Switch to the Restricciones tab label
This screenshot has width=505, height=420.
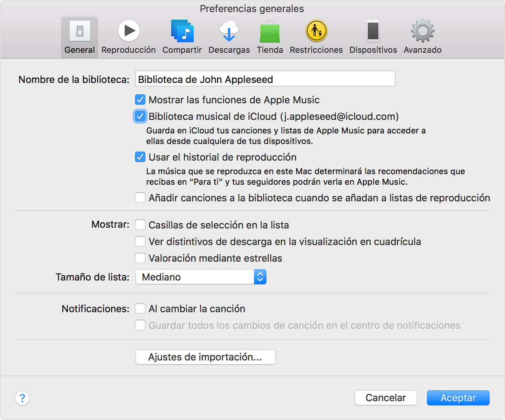(316, 50)
